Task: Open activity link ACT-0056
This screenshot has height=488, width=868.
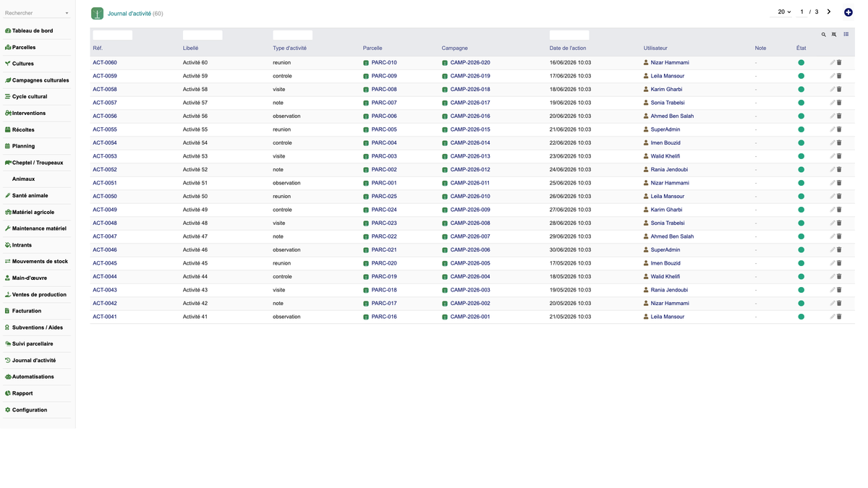Action: tap(105, 116)
